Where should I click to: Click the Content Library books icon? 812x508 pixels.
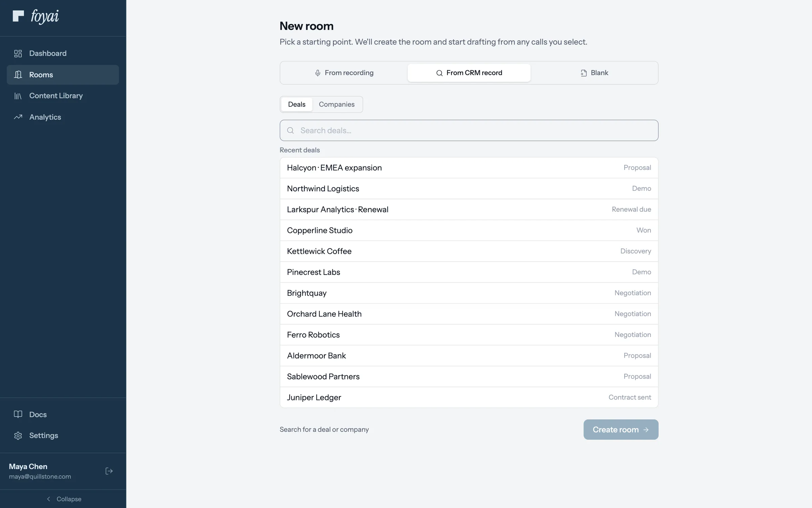[x=18, y=96]
